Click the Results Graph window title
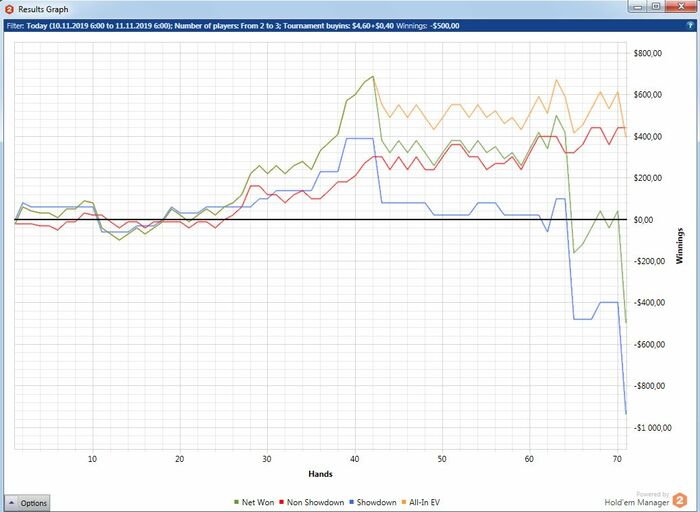 (43, 9)
